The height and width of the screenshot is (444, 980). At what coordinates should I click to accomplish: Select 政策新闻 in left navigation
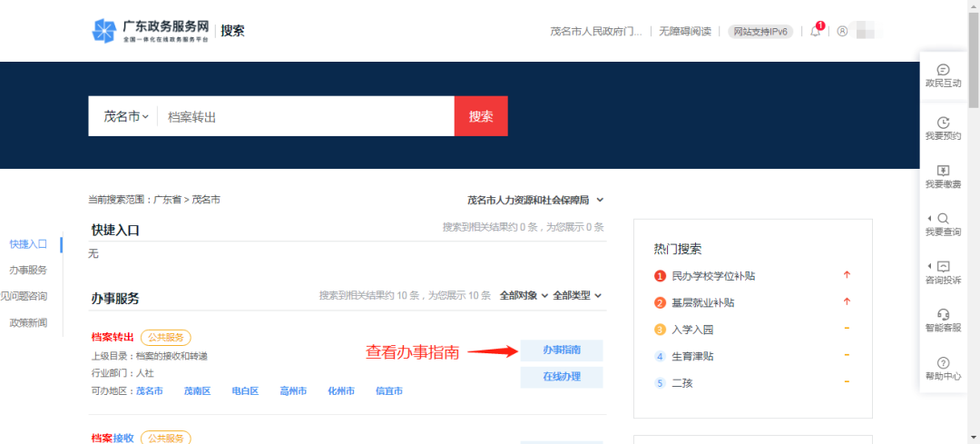pyautogui.click(x=28, y=322)
